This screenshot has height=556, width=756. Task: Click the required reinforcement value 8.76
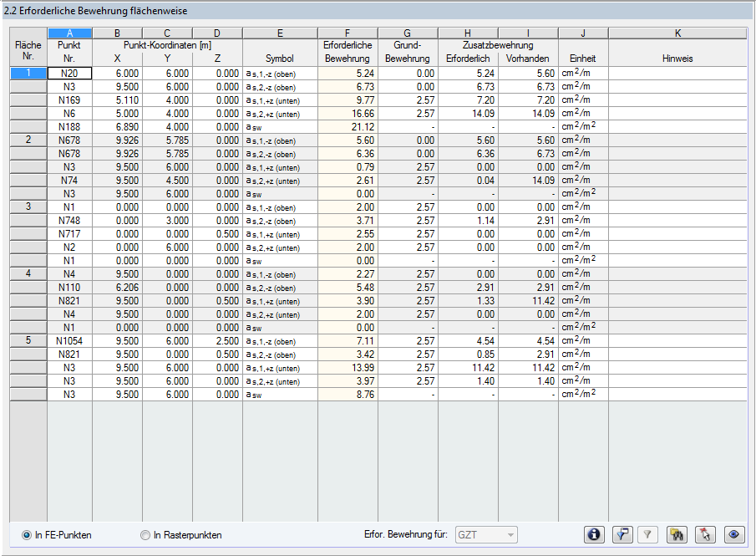tap(348, 395)
